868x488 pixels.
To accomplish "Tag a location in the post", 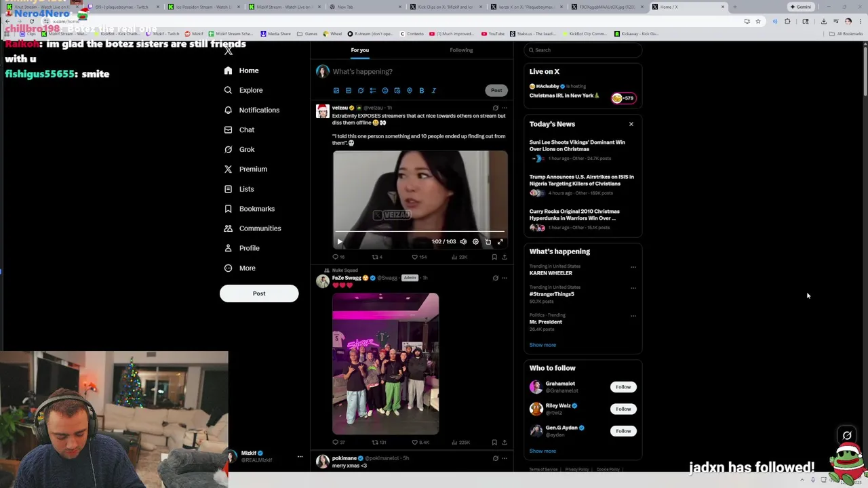I will point(410,90).
